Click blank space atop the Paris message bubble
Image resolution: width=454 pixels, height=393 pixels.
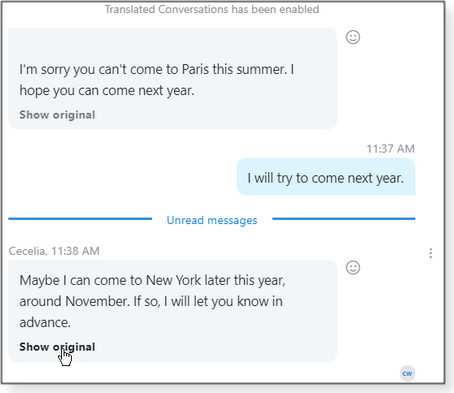coord(173,43)
